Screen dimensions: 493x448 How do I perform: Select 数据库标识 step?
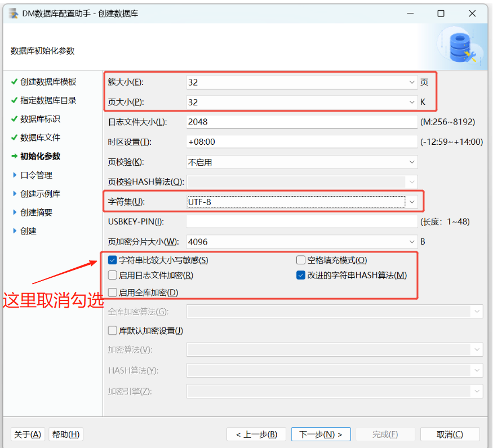[x=40, y=119]
